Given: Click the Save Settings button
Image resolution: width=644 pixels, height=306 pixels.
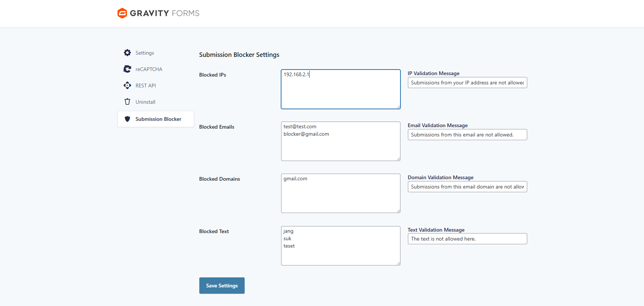Looking at the screenshot, I should tap(222, 286).
